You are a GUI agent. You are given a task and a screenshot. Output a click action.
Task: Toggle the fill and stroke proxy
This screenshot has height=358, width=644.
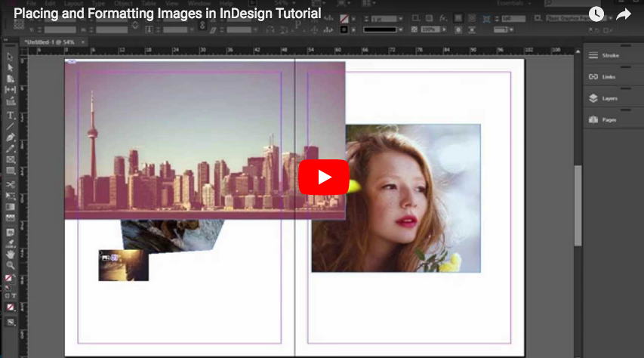[9, 279]
